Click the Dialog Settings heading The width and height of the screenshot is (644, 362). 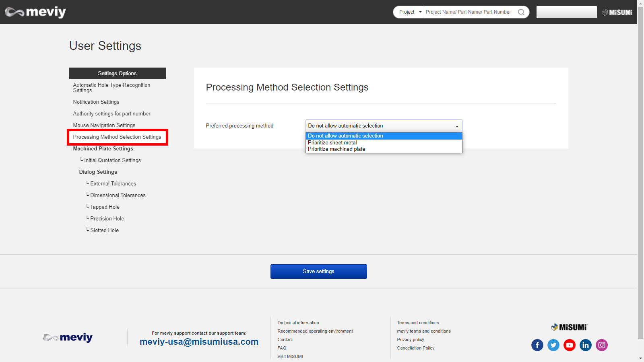point(98,172)
